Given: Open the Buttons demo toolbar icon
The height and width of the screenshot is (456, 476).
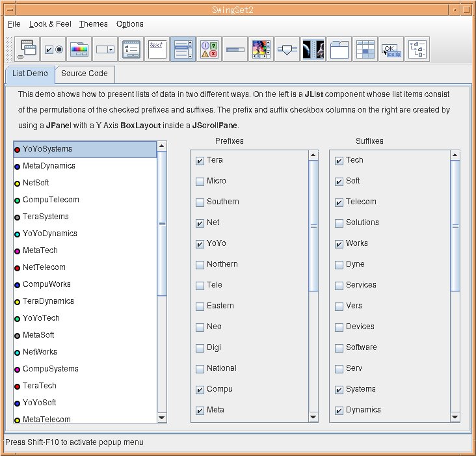Looking at the screenshot, I should (53, 49).
